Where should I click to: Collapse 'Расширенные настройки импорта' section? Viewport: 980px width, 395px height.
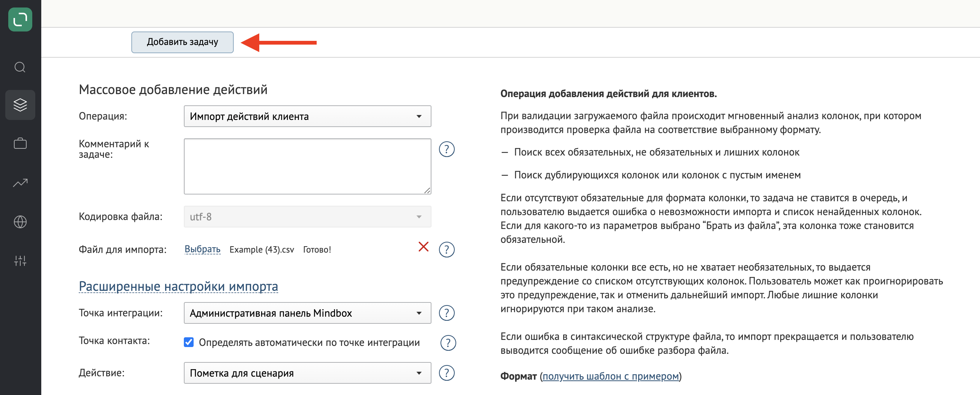pyautogui.click(x=179, y=287)
